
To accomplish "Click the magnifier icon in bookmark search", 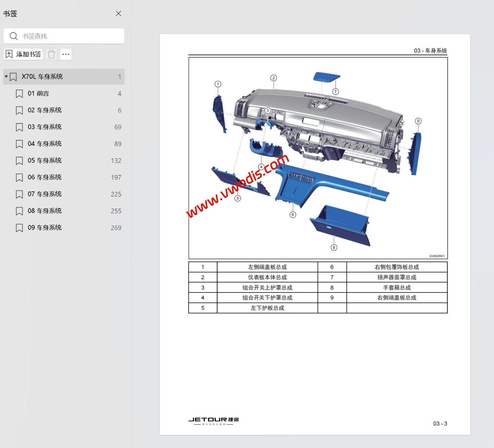I will click(14, 36).
